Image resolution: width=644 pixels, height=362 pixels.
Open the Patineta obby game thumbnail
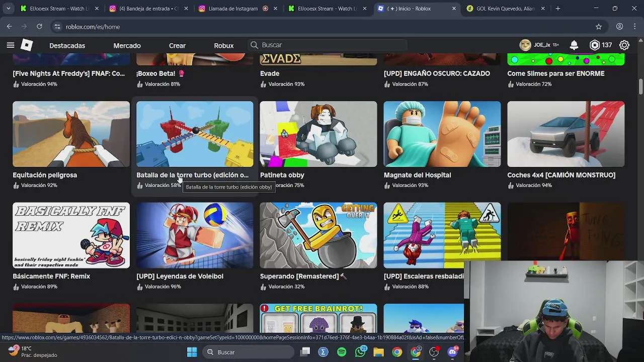pos(318,134)
